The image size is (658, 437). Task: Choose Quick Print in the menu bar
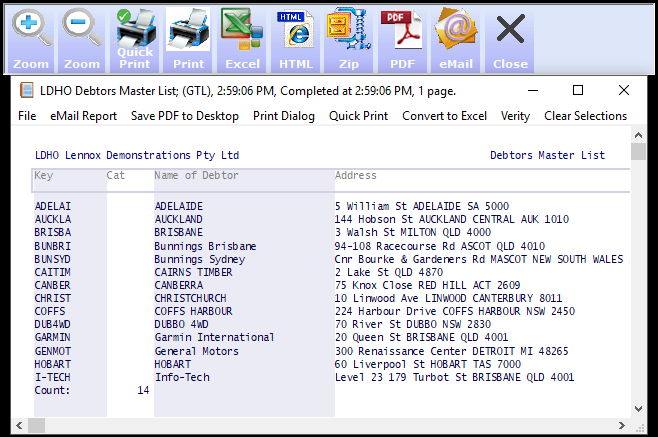pyautogui.click(x=359, y=116)
